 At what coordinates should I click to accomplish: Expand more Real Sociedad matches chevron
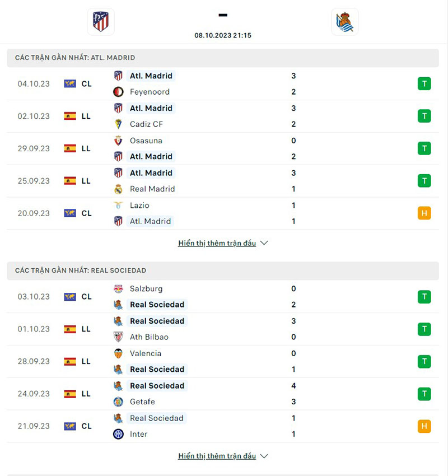pyautogui.click(x=264, y=456)
